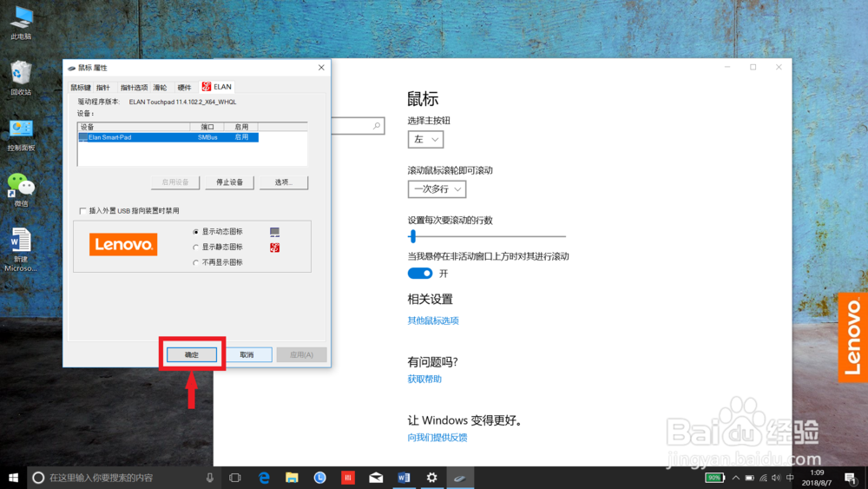Click the microphone icon in the search box

210,478
